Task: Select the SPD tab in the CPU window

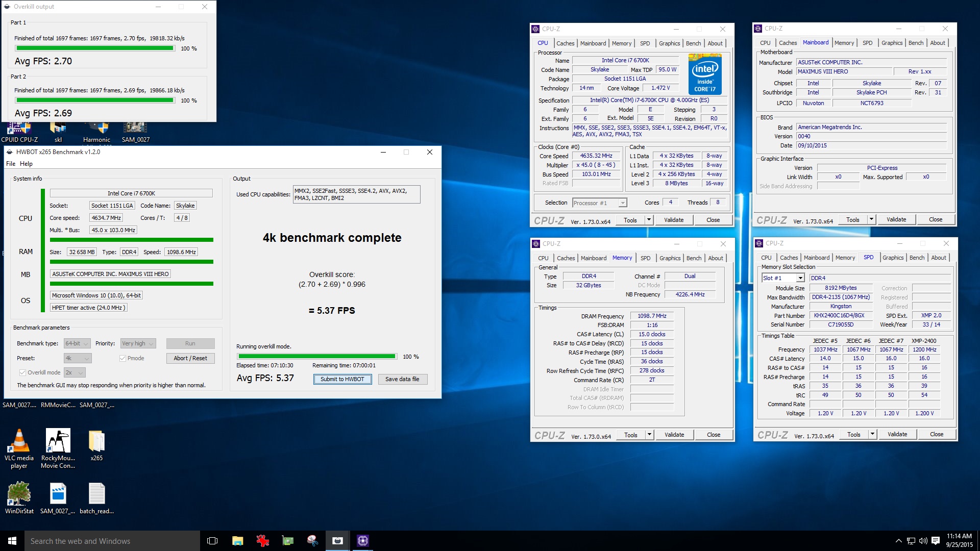Action: [645, 43]
